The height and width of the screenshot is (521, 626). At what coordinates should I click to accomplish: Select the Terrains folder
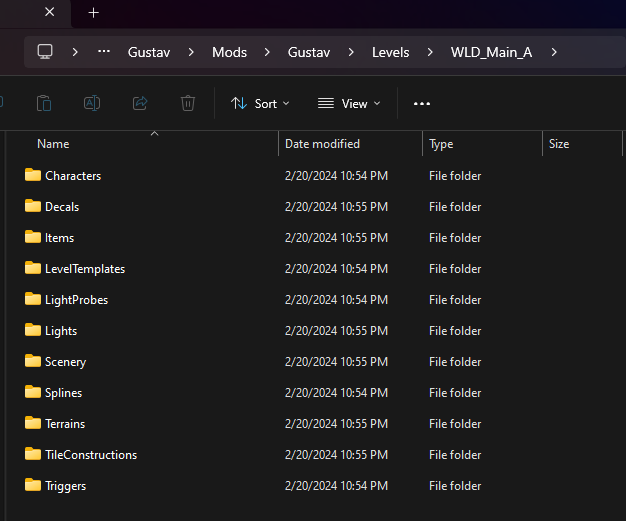pyautogui.click(x=55, y=424)
